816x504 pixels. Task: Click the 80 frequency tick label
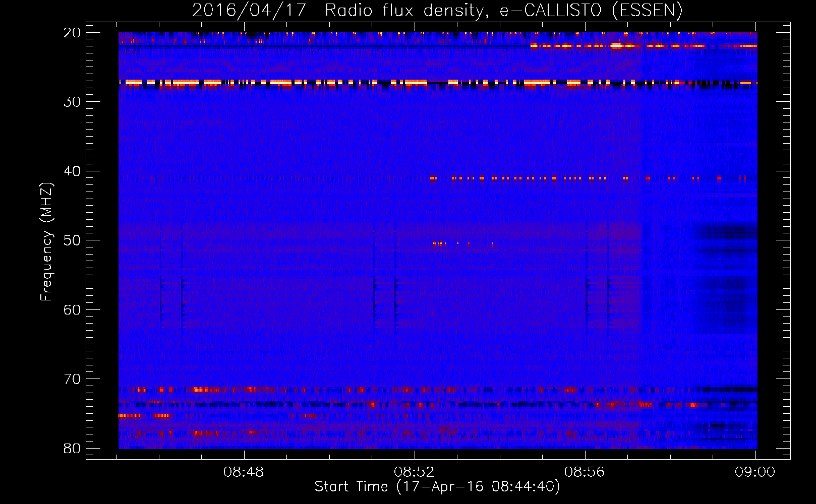click(x=72, y=449)
